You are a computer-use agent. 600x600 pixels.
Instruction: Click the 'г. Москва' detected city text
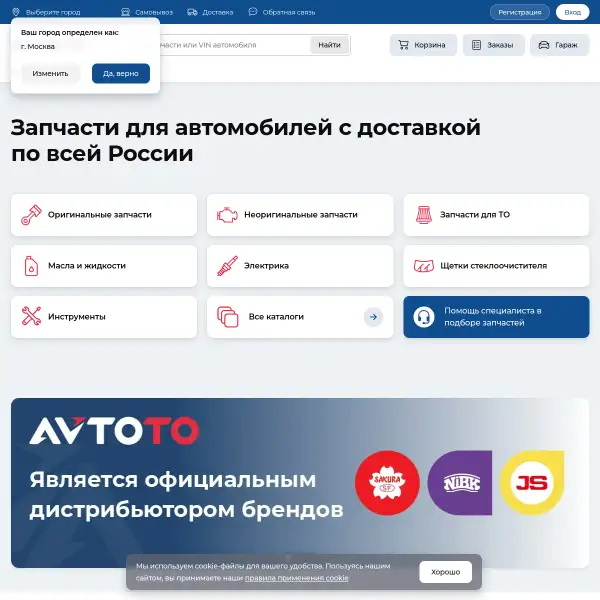pos(38,47)
